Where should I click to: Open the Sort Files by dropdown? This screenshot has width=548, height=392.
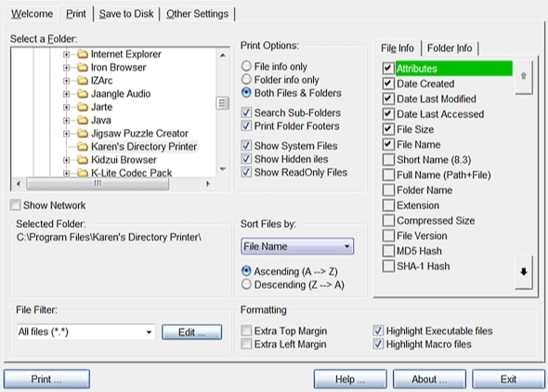[x=297, y=246]
